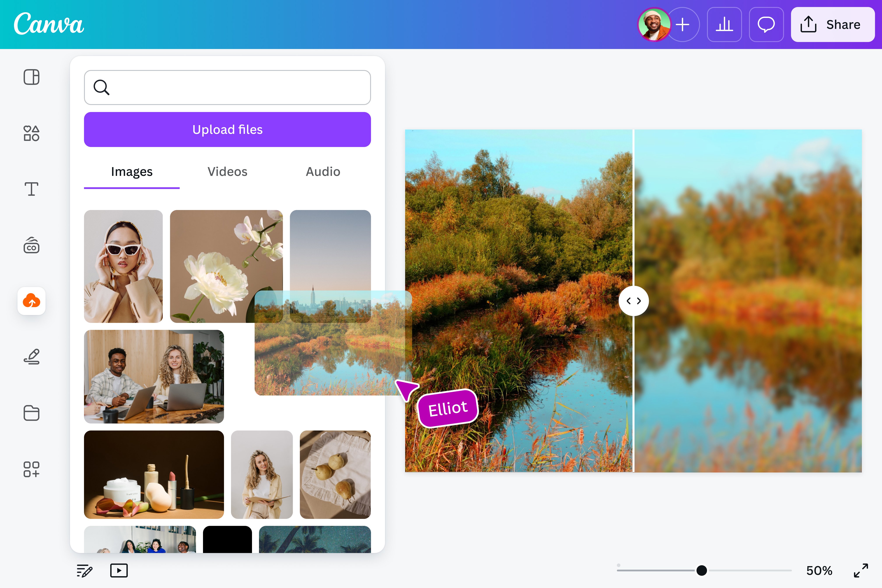Open design insights analytics
The width and height of the screenshot is (882, 588).
click(x=724, y=24)
